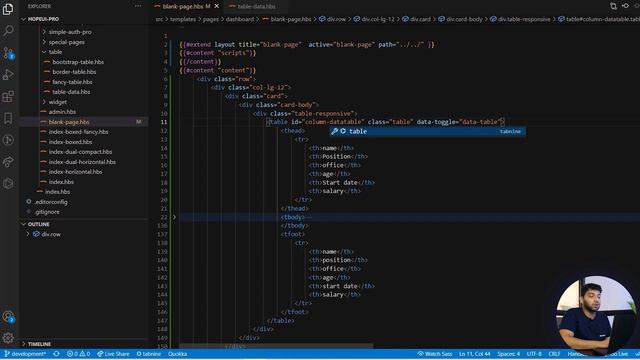Click the 'Start date' header text on line 18

[x=340, y=182]
